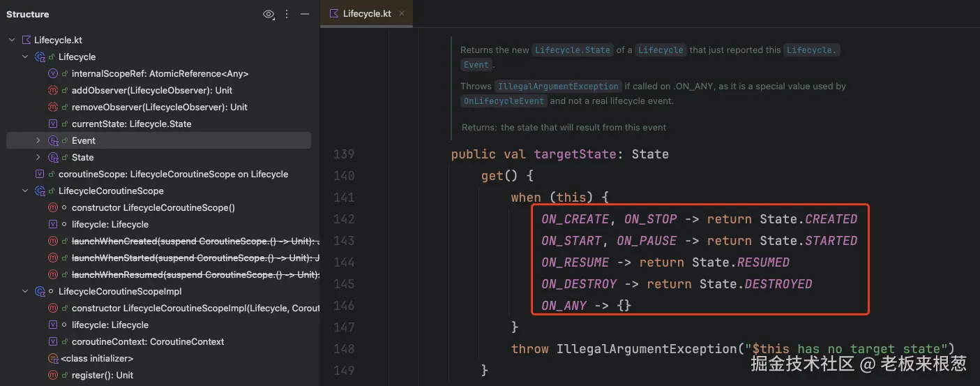Click the Kotlin icon on the Lifecycle.kt editor tab
Image resolution: width=980 pixels, height=386 pixels.
point(334,13)
